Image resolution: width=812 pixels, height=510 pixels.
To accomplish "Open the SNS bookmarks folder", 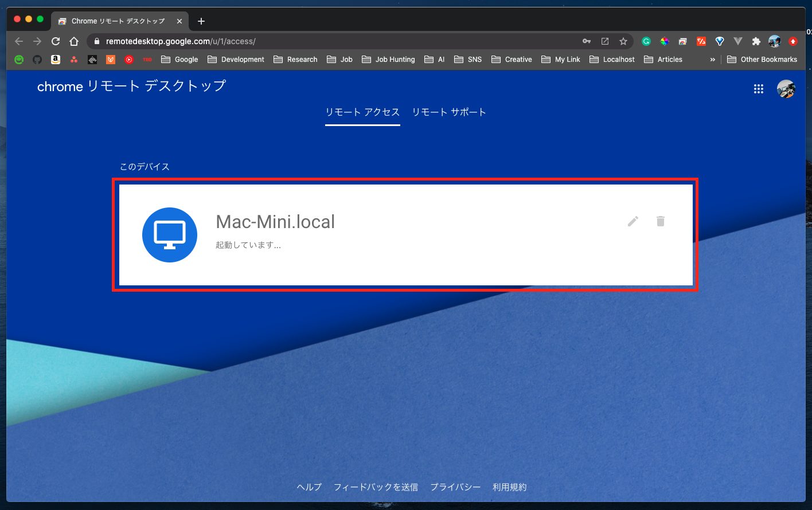I will pyautogui.click(x=467, y=59).
